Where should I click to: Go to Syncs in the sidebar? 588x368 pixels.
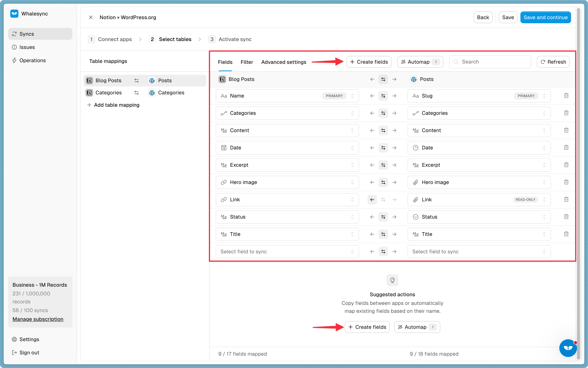point(40,34)
